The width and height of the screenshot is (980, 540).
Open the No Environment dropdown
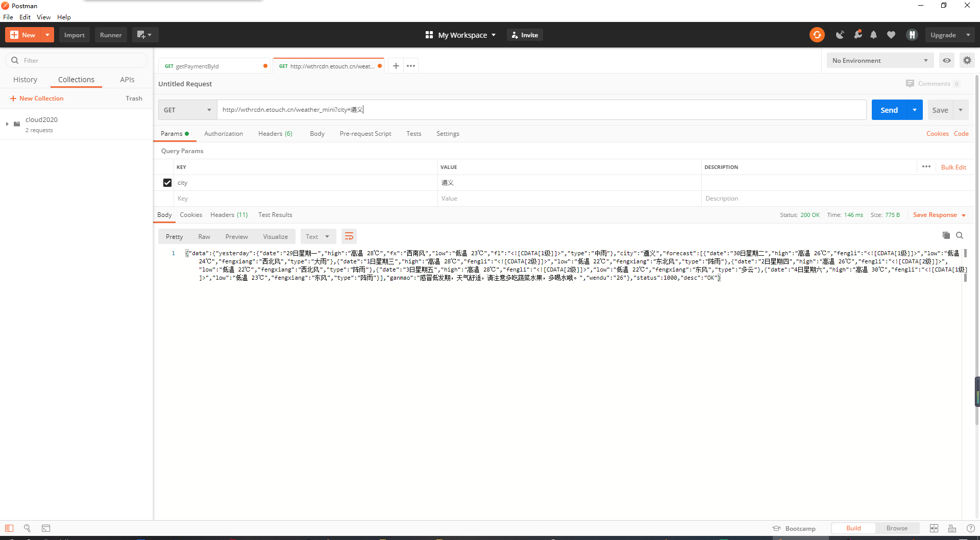(880, 60)
